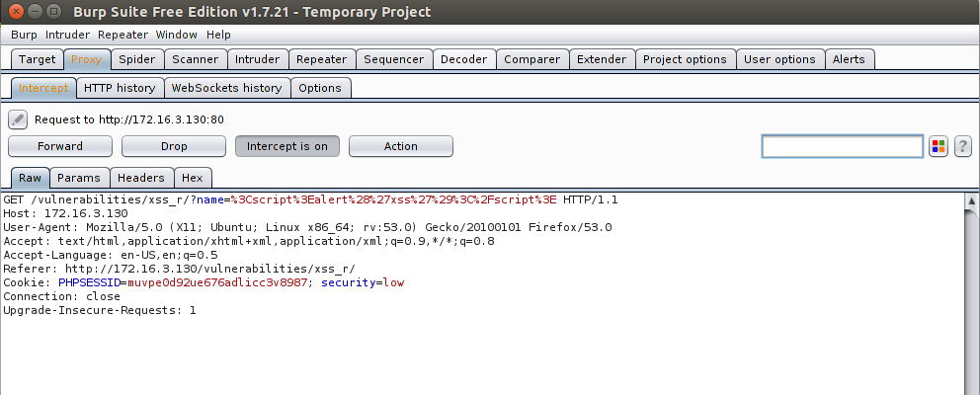Forward the intercepted request
This screenshot has height=395, width=980.
(60, 146)
